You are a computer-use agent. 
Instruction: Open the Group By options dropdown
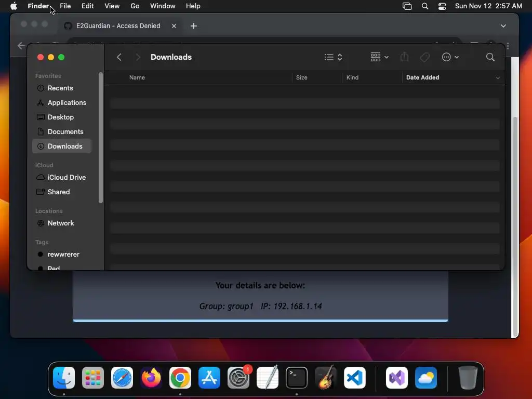379,57
